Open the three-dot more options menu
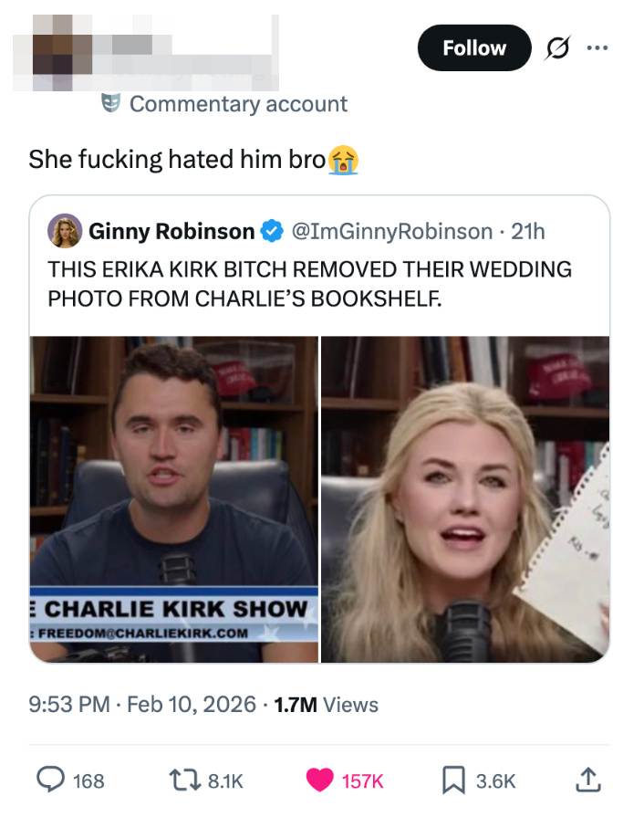The width and height of the screenshot is (644, 838). [597, 47]
